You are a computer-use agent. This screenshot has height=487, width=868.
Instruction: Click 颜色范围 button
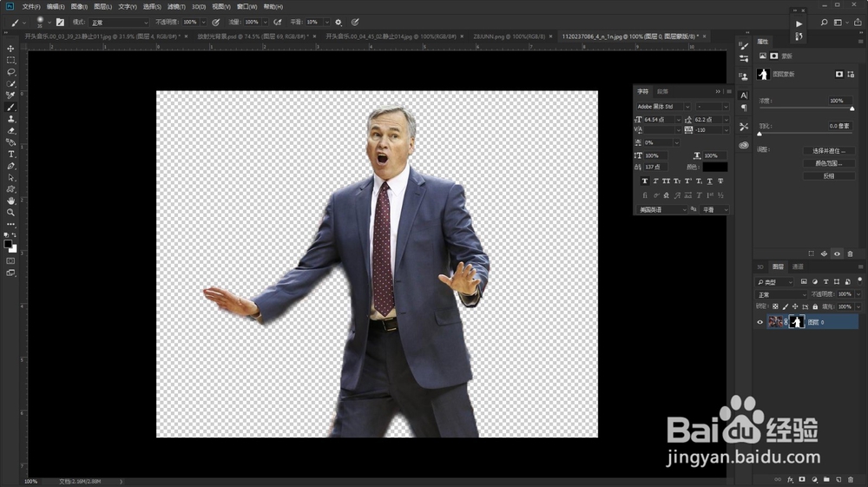coord(829,163)
